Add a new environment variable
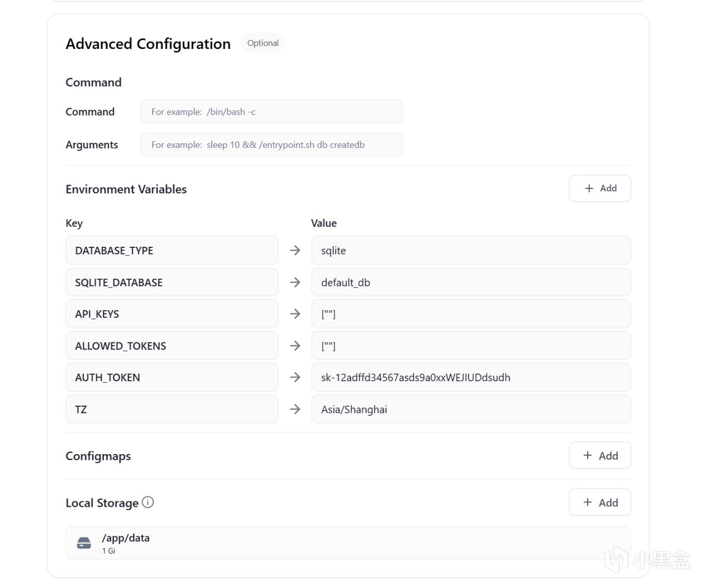This screenshot has height=588, width=711. (x=600, y=188)
